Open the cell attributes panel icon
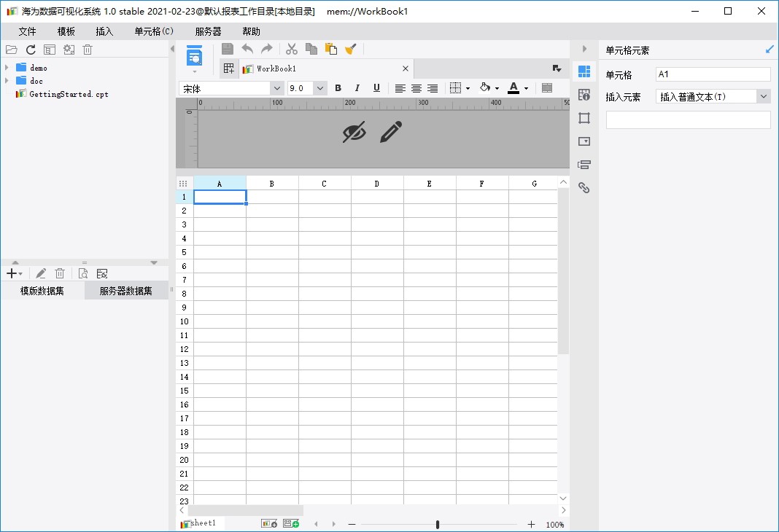 (584, 95)
